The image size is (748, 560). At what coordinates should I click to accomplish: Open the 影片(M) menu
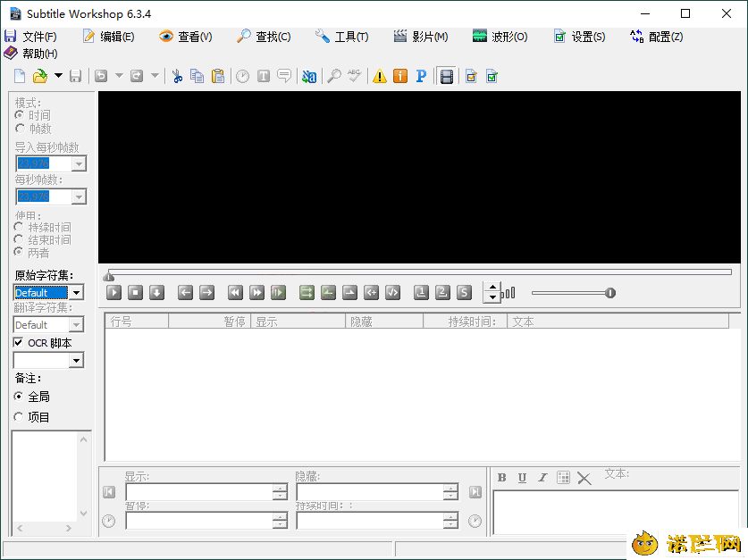(421, 37)
